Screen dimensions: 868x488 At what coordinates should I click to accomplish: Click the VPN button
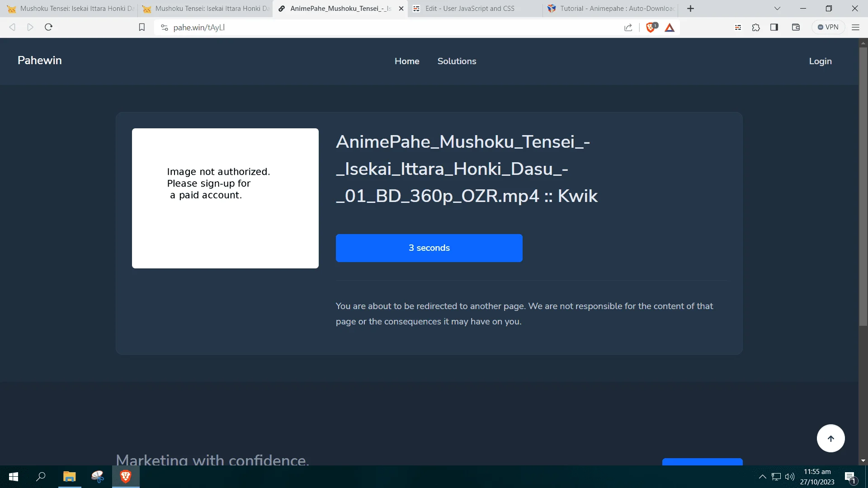828,27
